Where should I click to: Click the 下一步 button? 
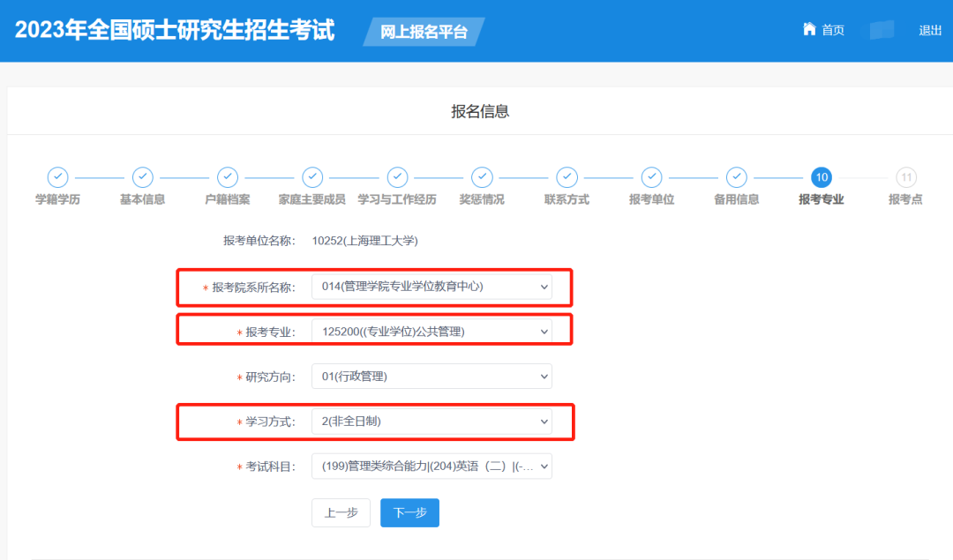pos(409,512)
